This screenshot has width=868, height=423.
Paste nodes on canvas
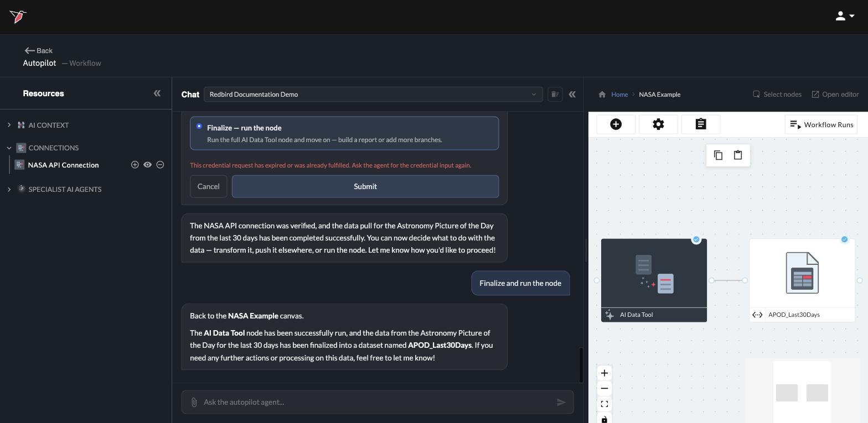[738, 155]
